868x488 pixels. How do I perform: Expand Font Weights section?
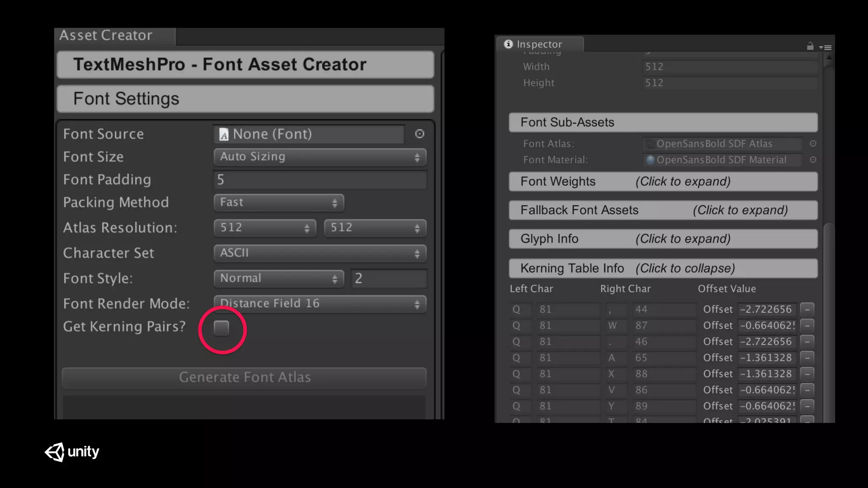point(663,181)
